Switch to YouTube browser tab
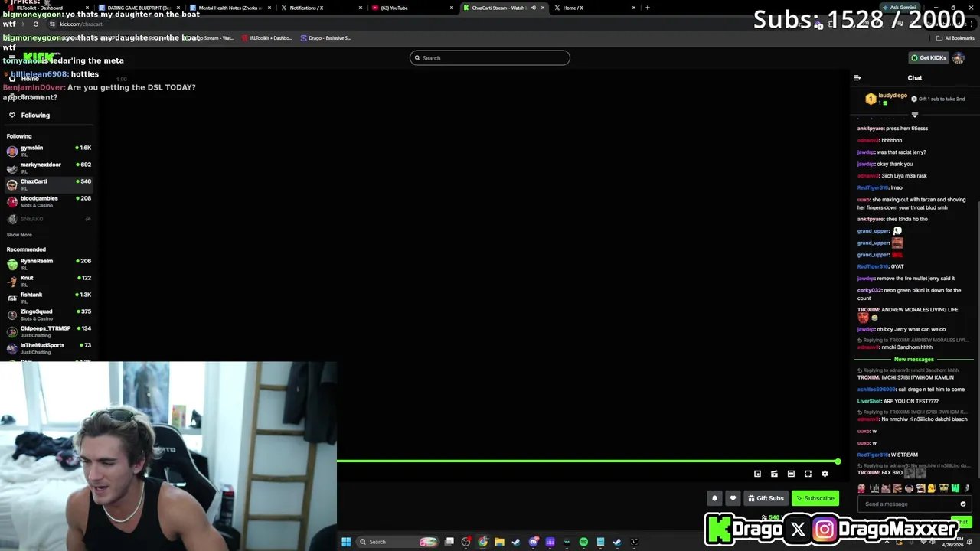Viewport: 980px width, 551px height. point(411,8)
